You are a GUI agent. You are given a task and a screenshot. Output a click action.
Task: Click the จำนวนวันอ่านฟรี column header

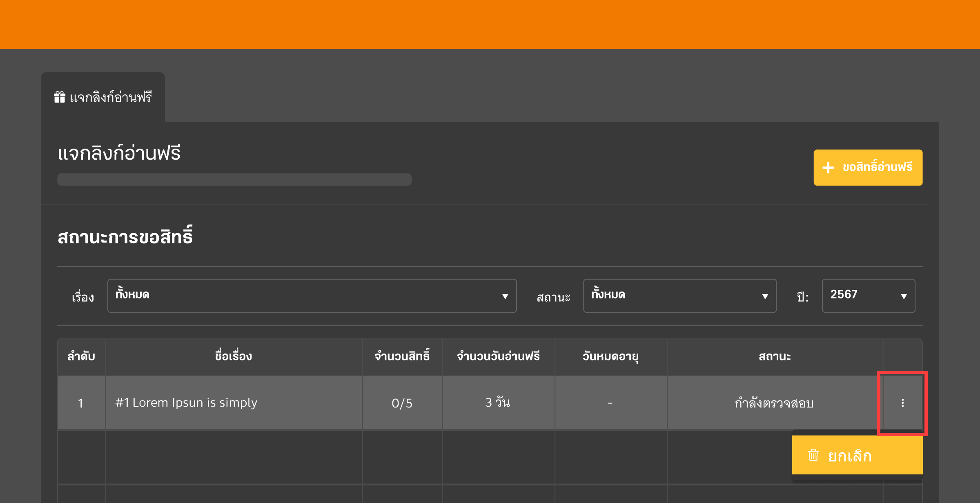(x=499, y=356)
